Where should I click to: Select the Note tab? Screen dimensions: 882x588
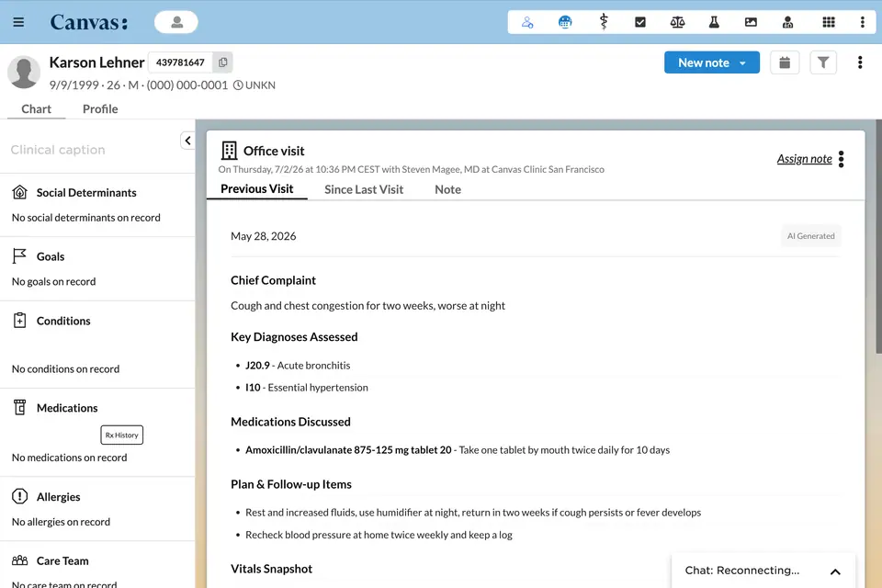coord(447,189)
